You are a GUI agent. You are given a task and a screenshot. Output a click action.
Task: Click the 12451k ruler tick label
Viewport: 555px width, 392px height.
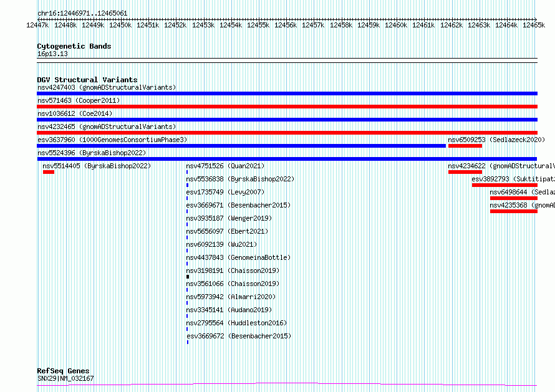pos(148,25)
